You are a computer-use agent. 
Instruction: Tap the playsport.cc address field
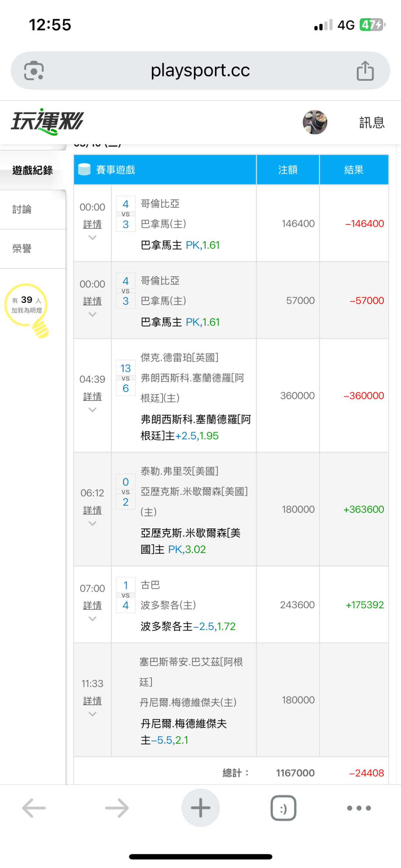click(x=200, y=71)
